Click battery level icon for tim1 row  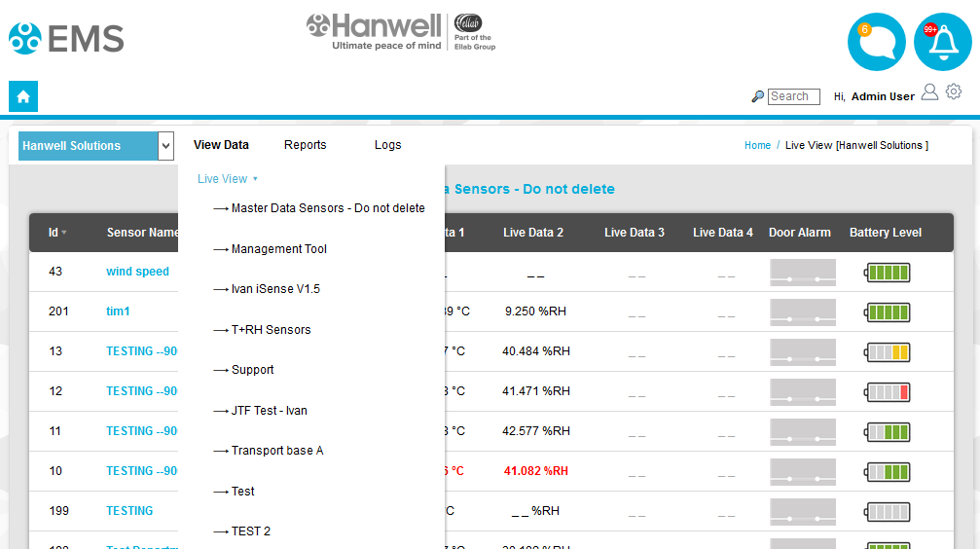[x=887, y=312]
